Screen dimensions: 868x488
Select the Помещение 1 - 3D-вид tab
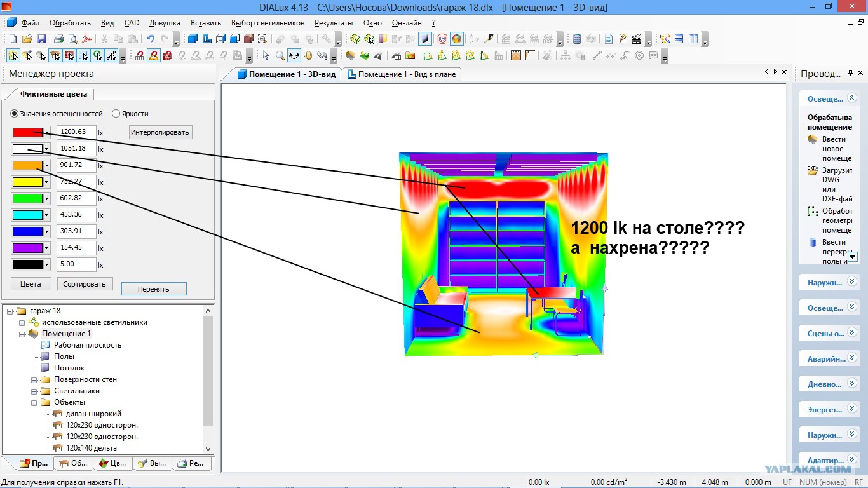coord(286,74)
